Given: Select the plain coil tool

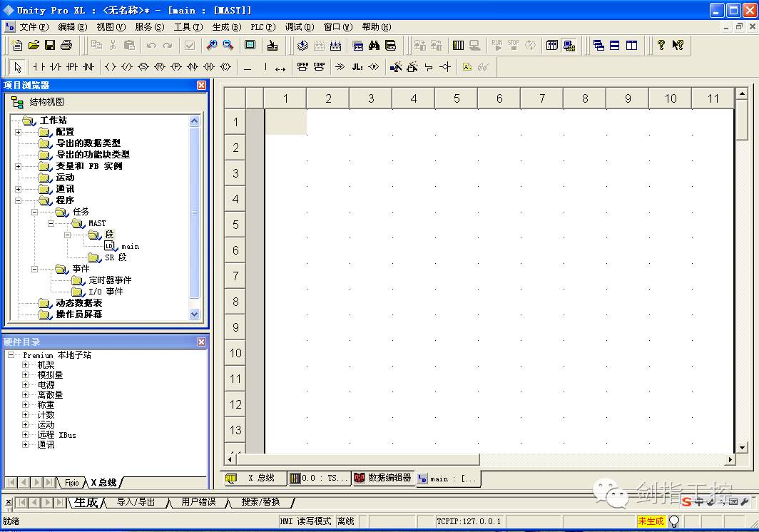Looking at the screenshot, I should [111, 67].
